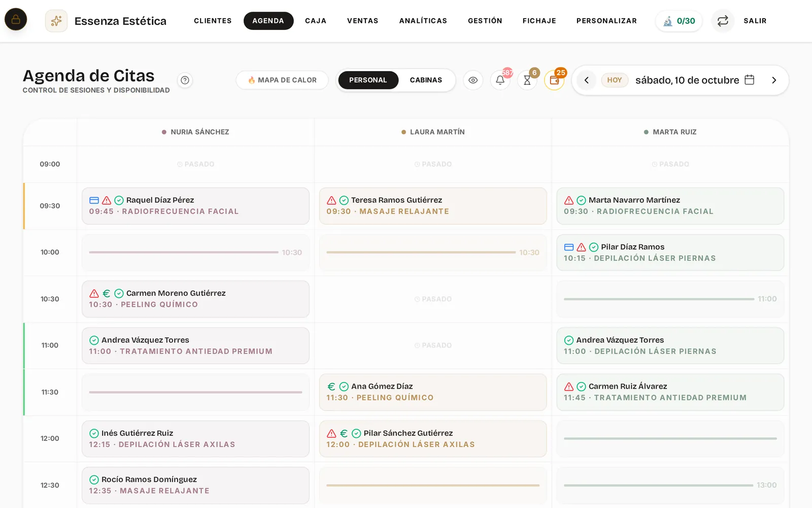Open the Caja section
Image resolution: width=812 pixels, height=508 pixels.
316,21
